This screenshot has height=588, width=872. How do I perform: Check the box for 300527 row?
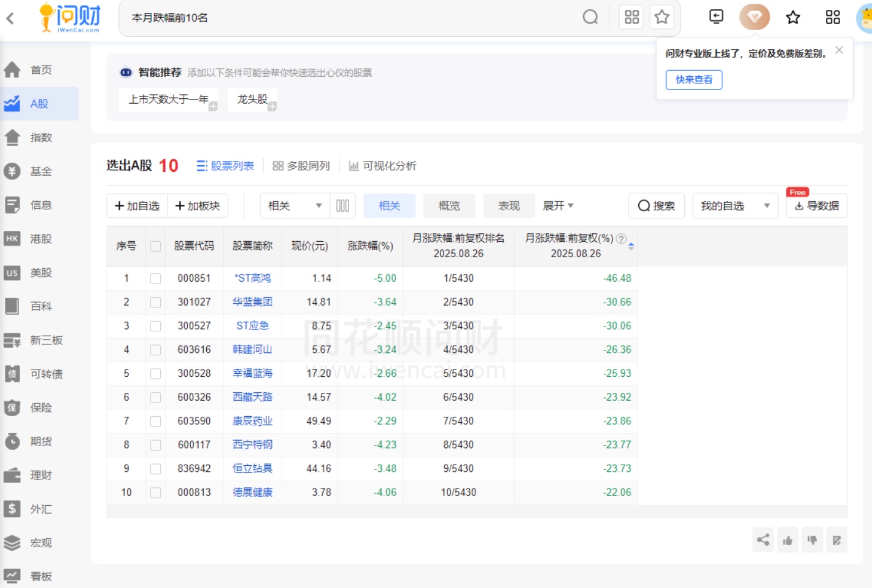click(x=155, y=326)
